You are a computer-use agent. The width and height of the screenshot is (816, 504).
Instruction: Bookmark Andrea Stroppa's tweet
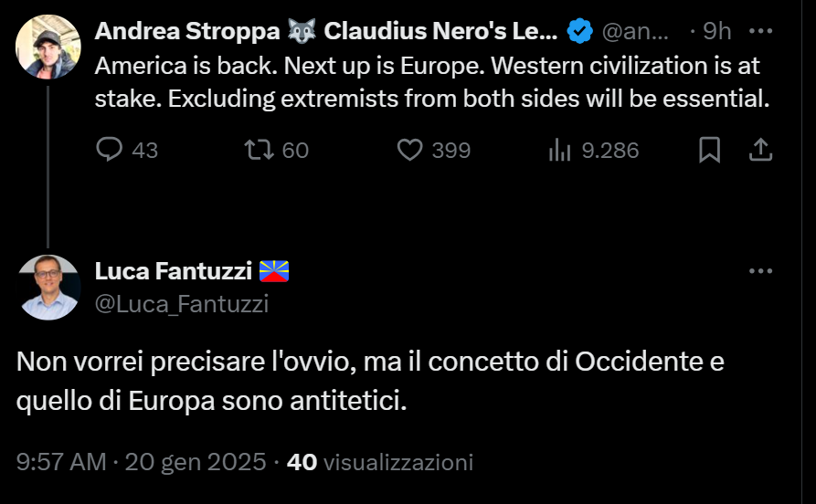point(709,150)
